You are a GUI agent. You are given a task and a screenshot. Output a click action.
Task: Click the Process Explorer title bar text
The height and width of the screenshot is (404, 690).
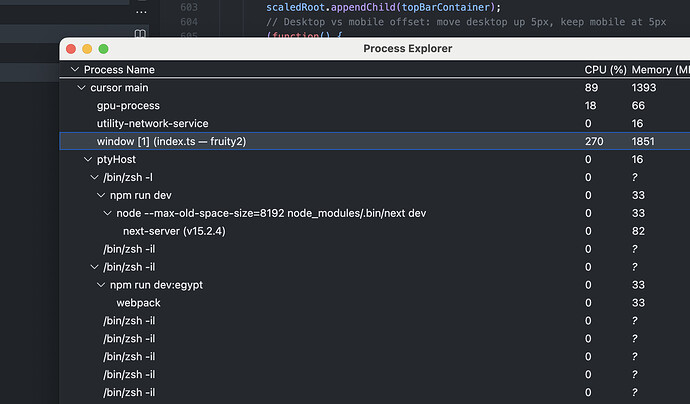pos(407,49)
